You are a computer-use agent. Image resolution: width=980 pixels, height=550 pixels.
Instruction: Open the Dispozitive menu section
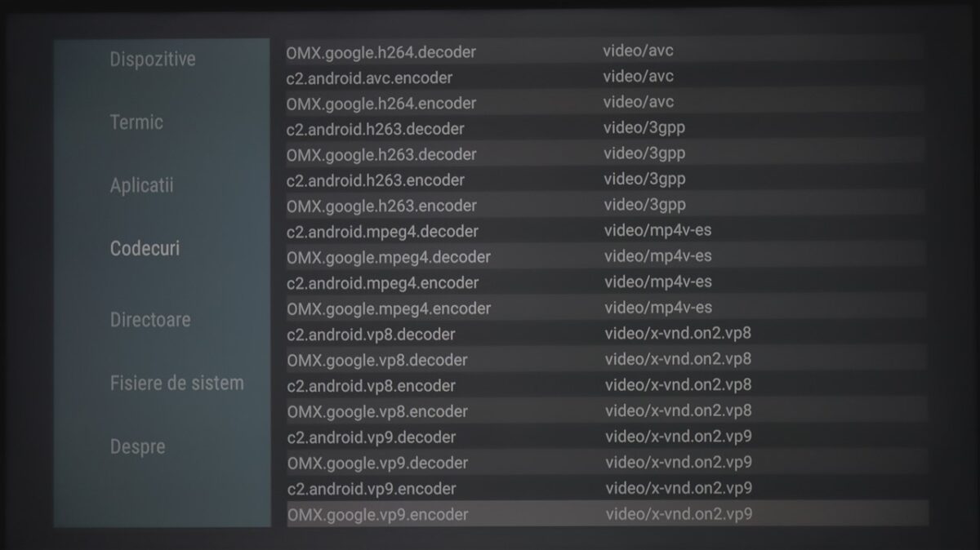pyautogui.click(x=153, y=60)
